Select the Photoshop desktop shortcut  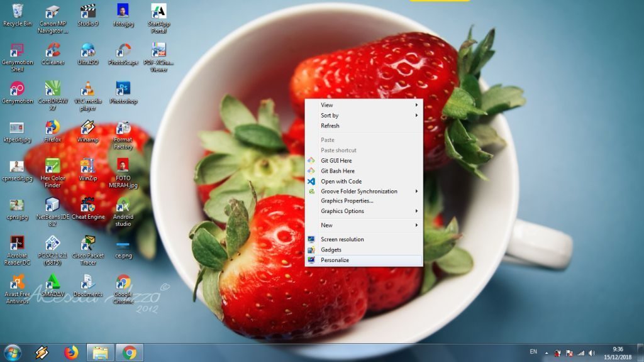point(123,89)
